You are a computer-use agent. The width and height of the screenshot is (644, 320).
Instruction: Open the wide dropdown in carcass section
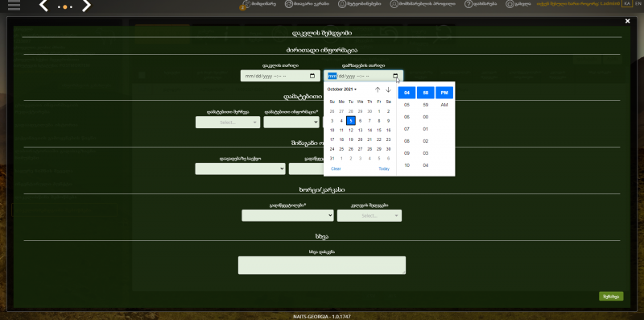(287, 215)
